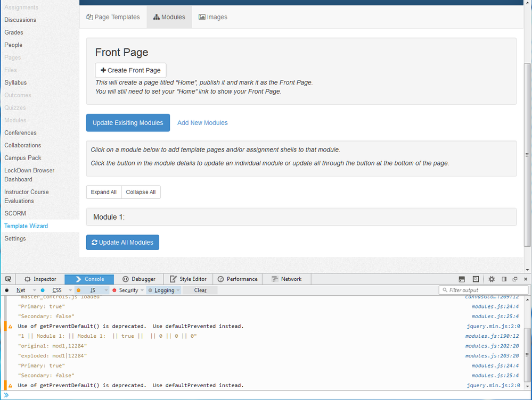The image size is (532, 400).
Task: Dock devtools to side of window
Action: pyautogui.click(x=504, y=279)
